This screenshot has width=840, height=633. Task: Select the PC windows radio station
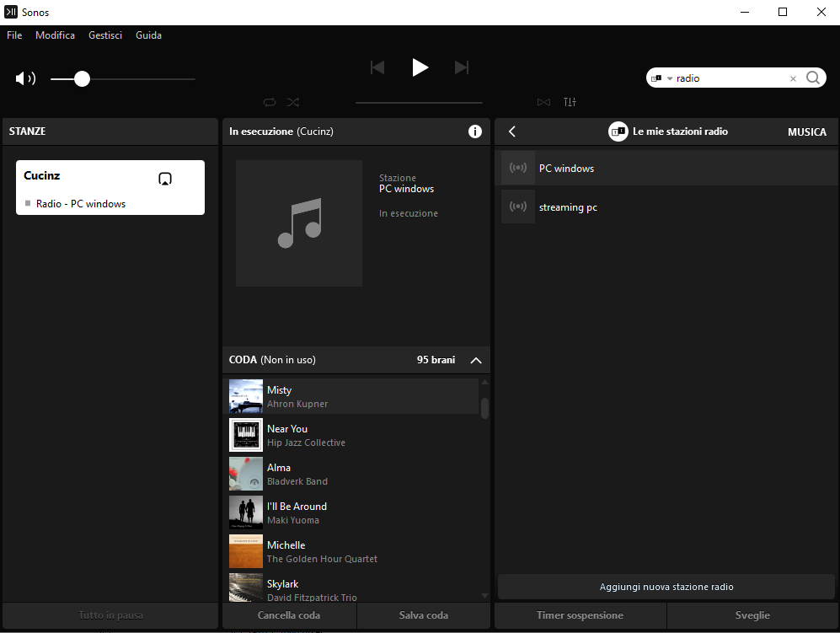(666, 168)
